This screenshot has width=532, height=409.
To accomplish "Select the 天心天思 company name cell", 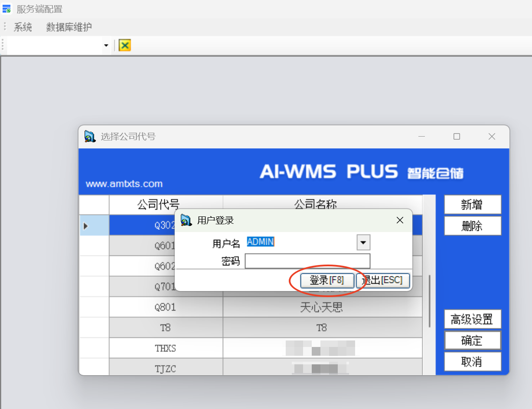I will coord(323,307).
